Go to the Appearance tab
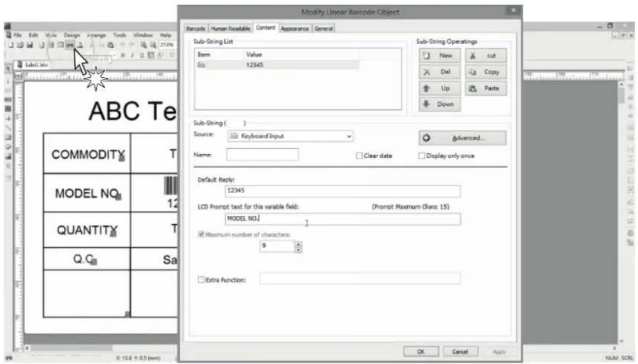638x364 pixels. click(294, 29)
